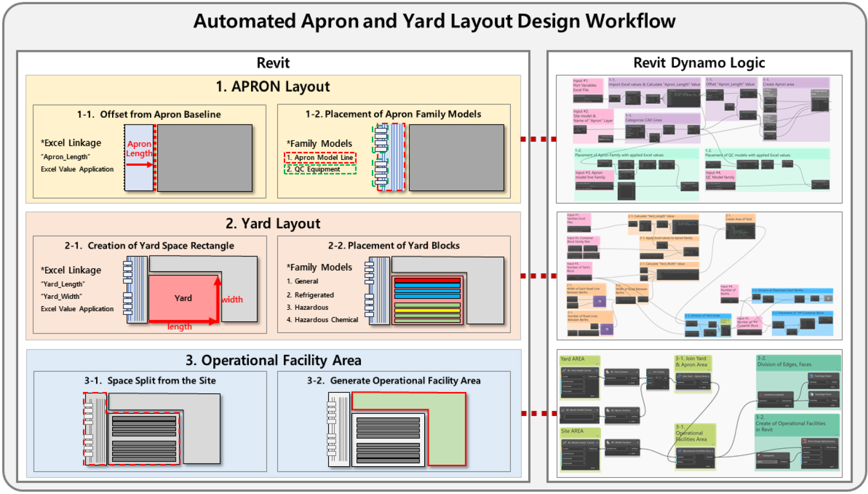Viewport: 868px width, 494px height.
Task: Click the red 'length' dimension label
Action: 180,326
